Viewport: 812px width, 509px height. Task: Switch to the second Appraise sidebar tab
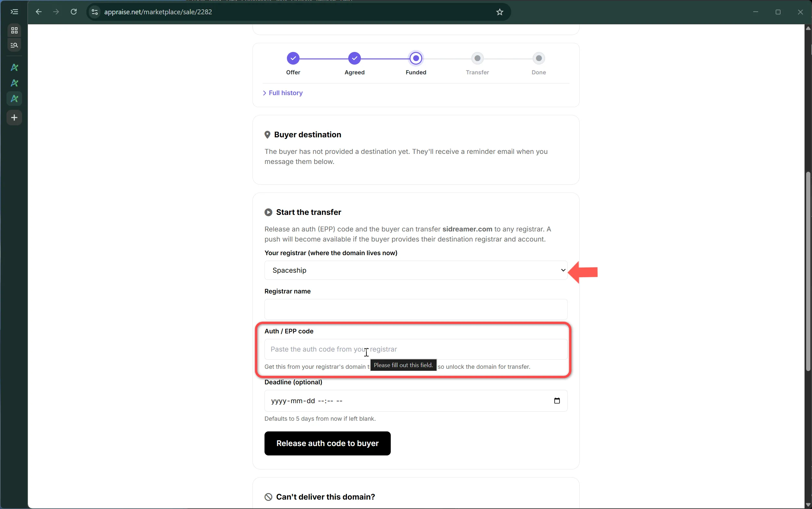pos(14,83)
